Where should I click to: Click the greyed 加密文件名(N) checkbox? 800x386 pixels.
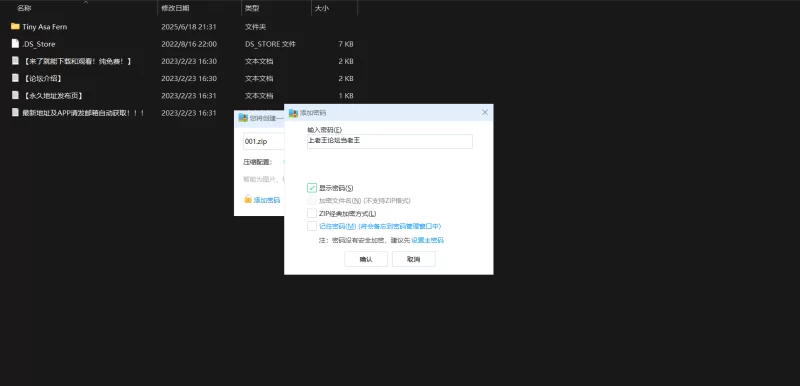click(312, 200)
